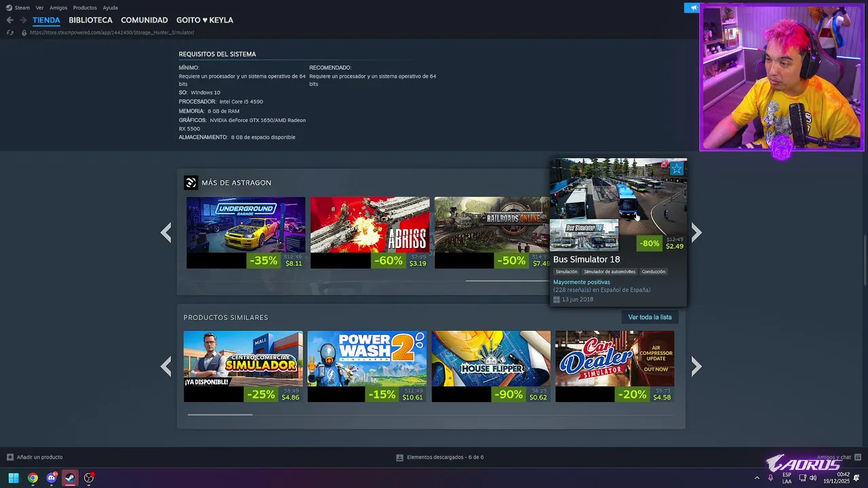Switch to the BIBLIOTECA tab
This screenshot has height=488, width=868.
coord(90,20)
